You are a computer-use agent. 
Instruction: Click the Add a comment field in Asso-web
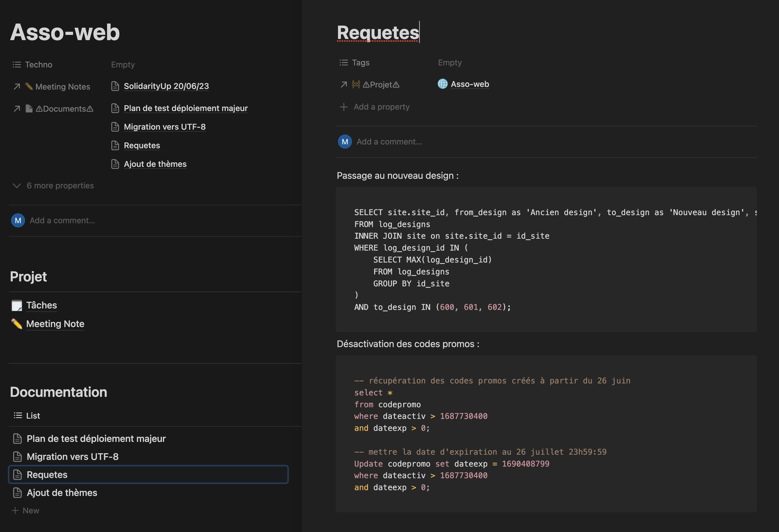click(x=62, y=220)
